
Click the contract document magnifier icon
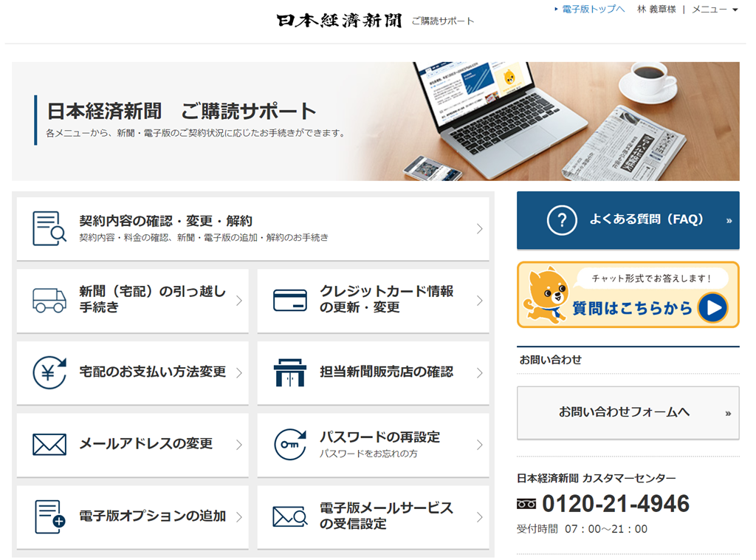pos(49,228)
